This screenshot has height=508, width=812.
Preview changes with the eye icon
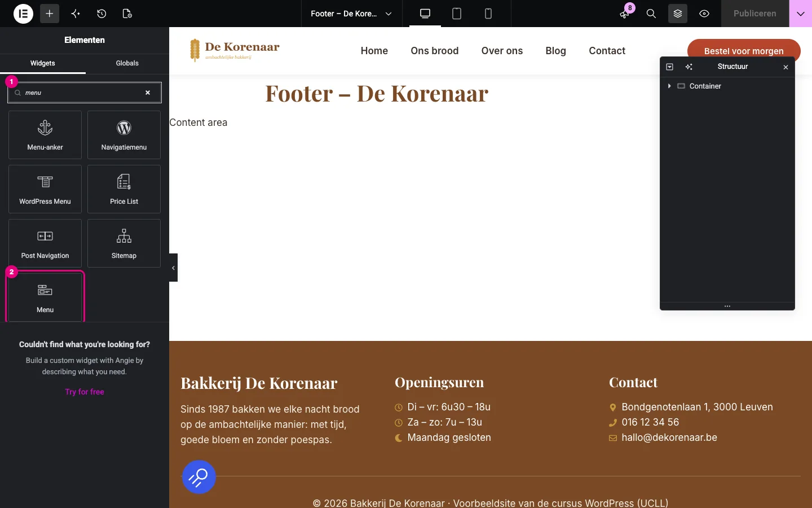(x=704, y=14)
